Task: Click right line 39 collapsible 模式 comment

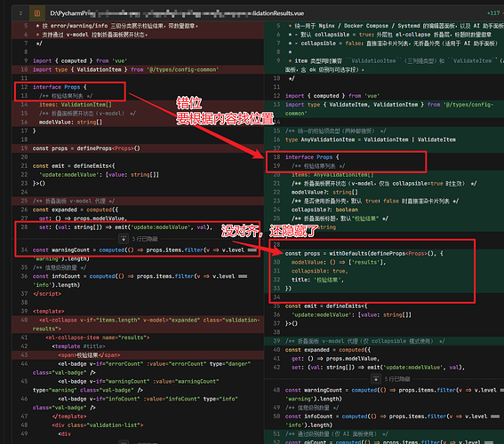Action: pyautogui.click(x=364, y=341)
